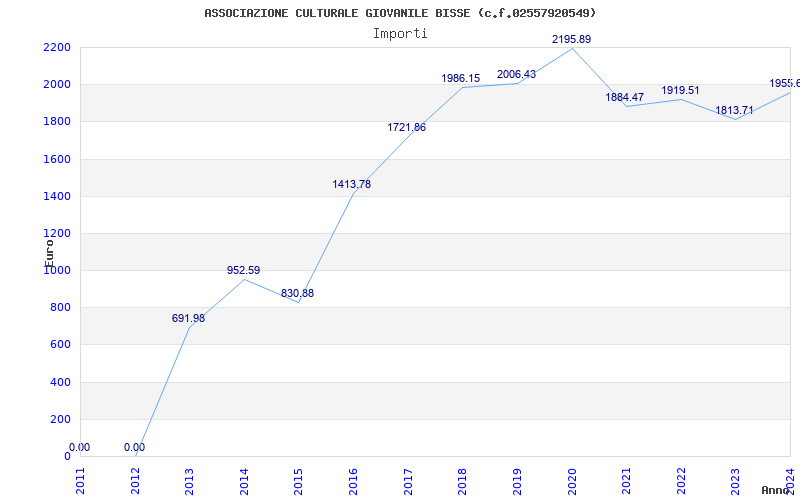
Task: Click y-axis value 1200
Action: pos(57,234)
